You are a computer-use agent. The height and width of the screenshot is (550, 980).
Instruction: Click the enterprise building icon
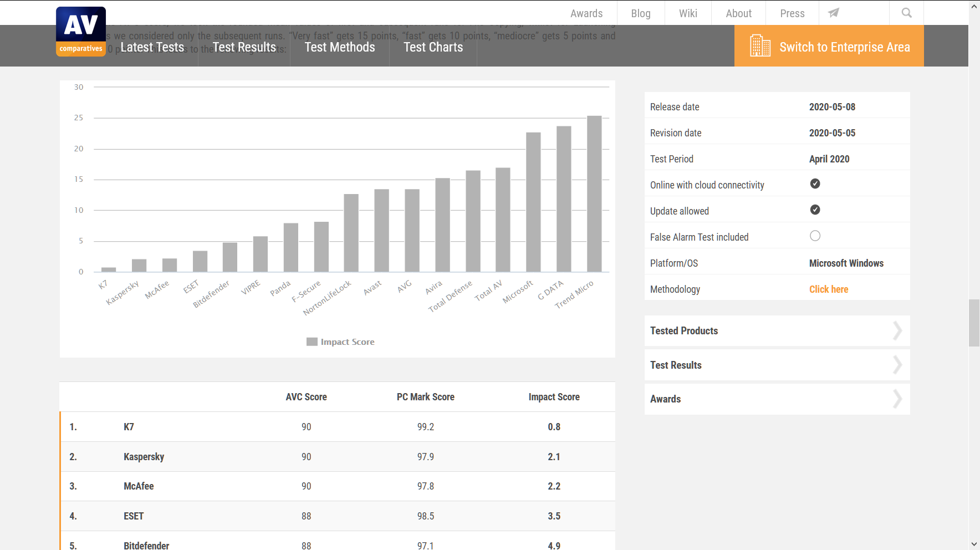[760, 45]
